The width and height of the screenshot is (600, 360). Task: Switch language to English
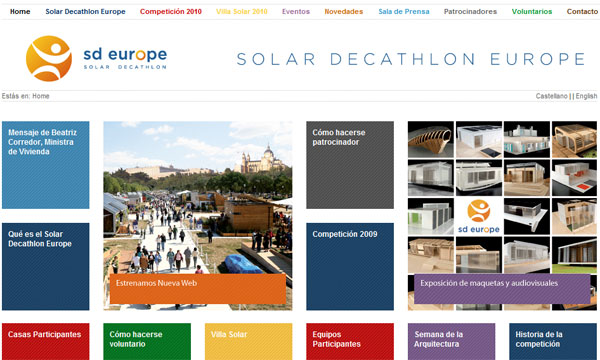tap(586, 96)
